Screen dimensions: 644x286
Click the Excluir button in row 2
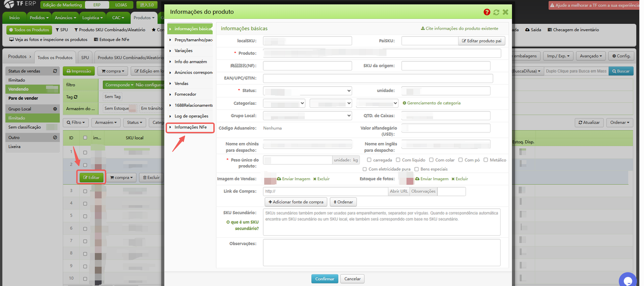coord(150,177)
